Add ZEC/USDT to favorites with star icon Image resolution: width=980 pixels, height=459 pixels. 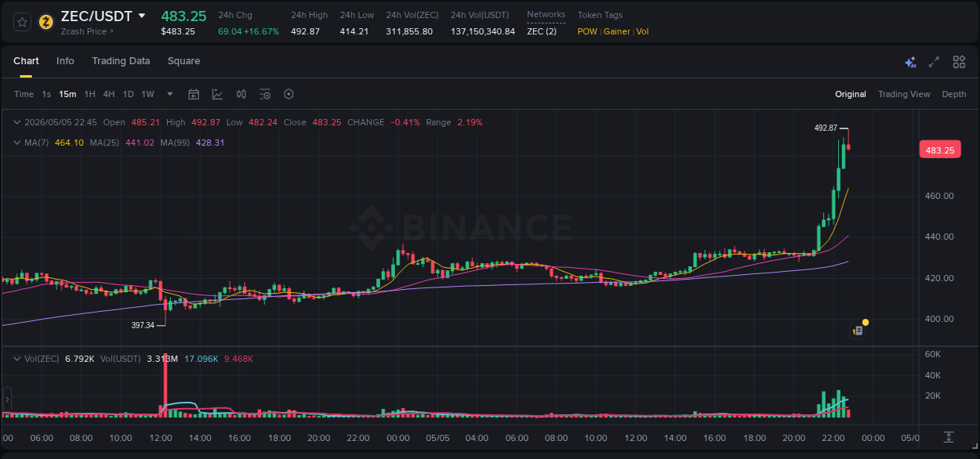pos(23,22)
